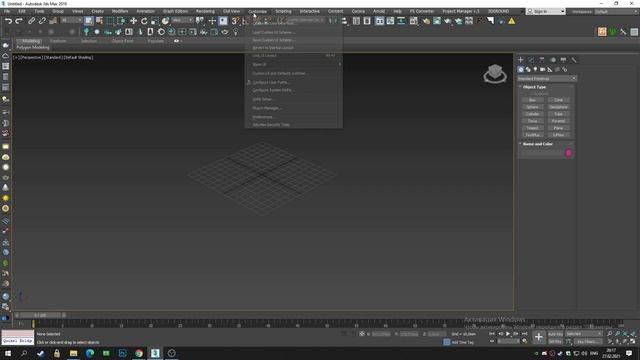Click the Go to End button
Image resolution: width=640 pixels, height=360 pixels.
524,334
